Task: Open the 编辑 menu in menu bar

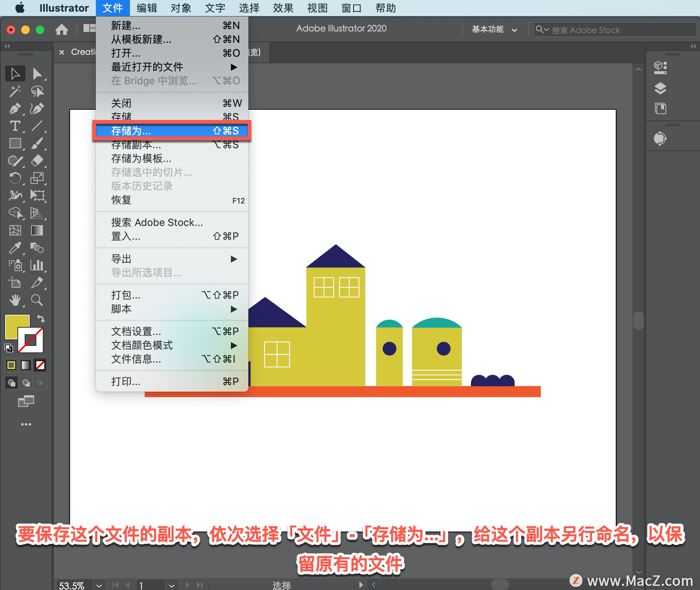Action: (147, 8)
